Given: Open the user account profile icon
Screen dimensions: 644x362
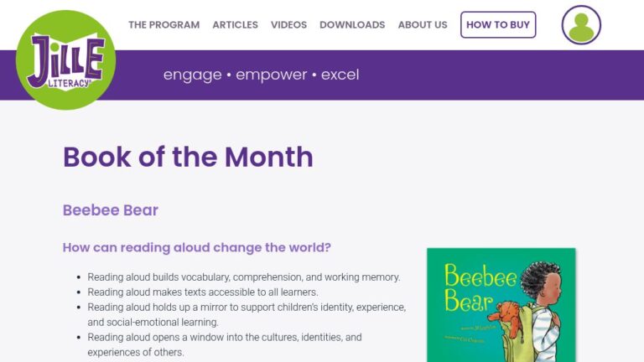Looking at the screenshot, I should click(x=580, y=25).
